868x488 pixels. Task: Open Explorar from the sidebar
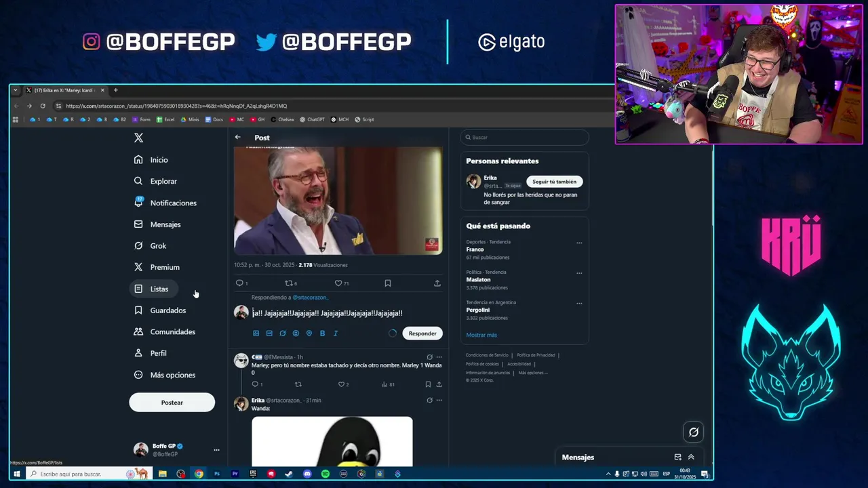[155, 181]
